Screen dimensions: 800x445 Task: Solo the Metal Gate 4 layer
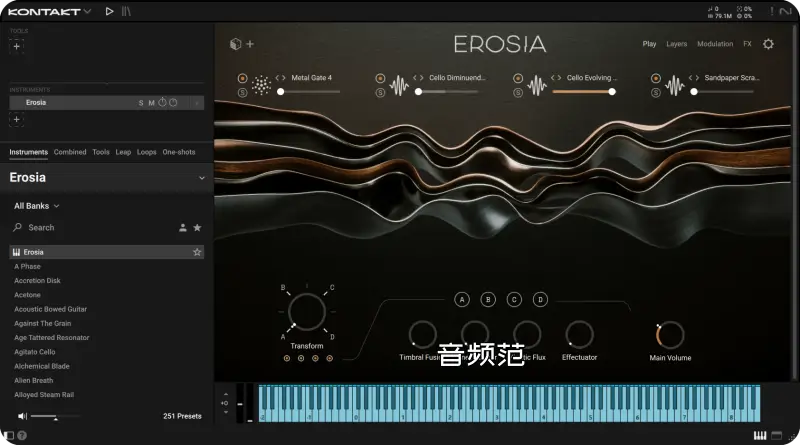coord(242,93)
